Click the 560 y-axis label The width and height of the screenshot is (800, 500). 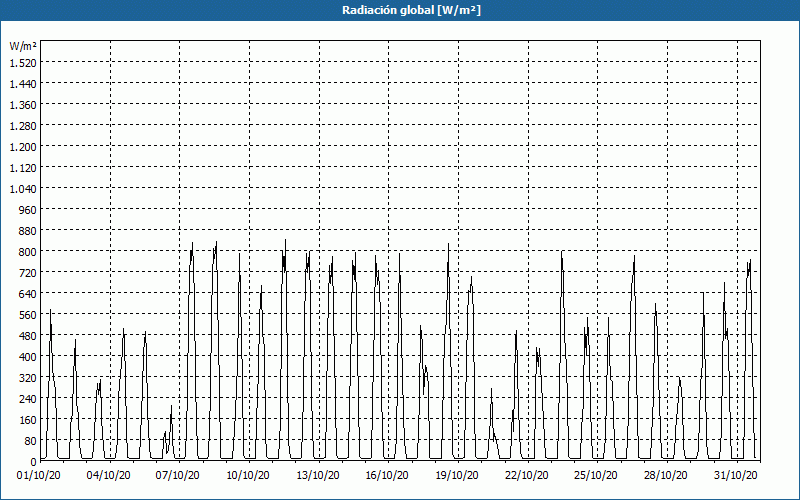(28, 315)
